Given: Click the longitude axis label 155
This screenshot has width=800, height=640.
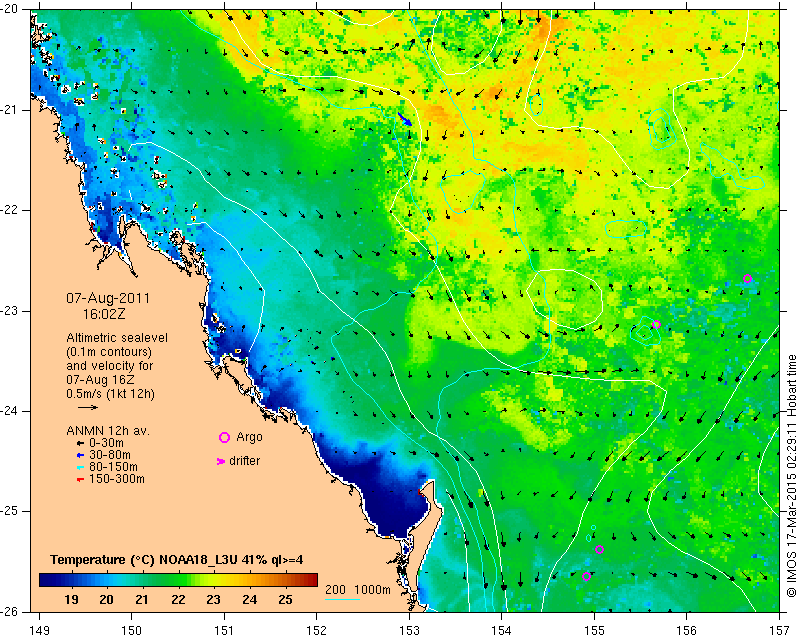Looking at the screenshot, I should [594, 631].
